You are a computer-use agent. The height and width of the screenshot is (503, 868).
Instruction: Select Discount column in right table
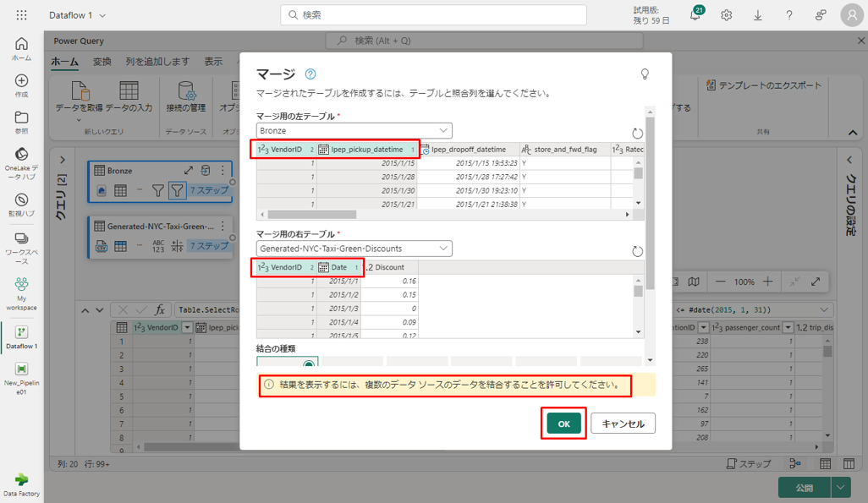coord(390,267)
